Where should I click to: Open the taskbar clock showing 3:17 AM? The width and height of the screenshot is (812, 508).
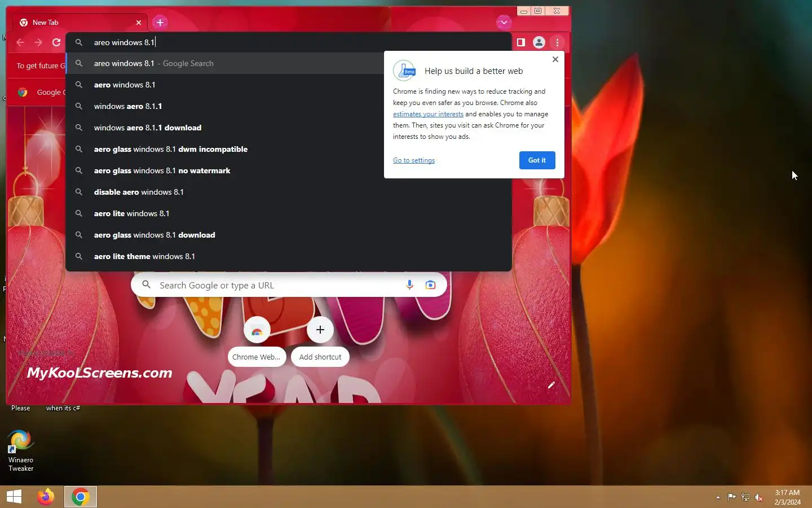coord(787,497)
